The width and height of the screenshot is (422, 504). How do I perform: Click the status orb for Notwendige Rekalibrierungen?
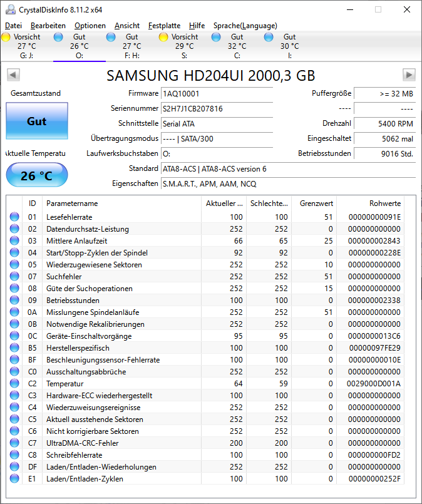point(14,324)
